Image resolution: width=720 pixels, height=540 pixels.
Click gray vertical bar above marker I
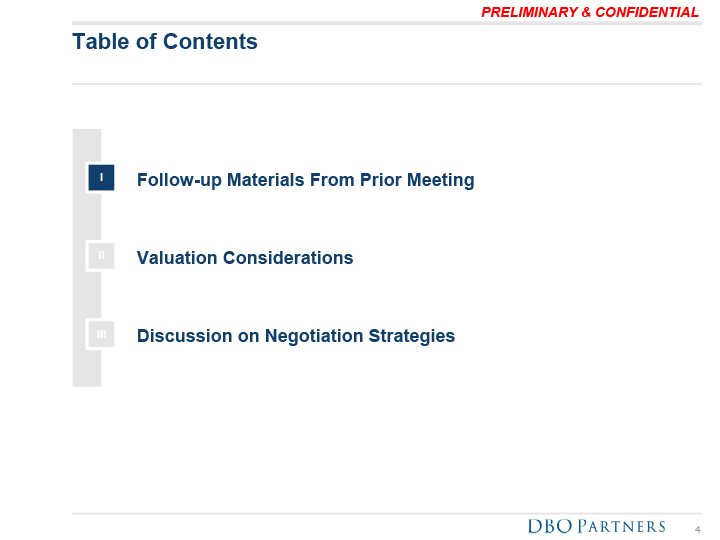[x=87, y=145]
